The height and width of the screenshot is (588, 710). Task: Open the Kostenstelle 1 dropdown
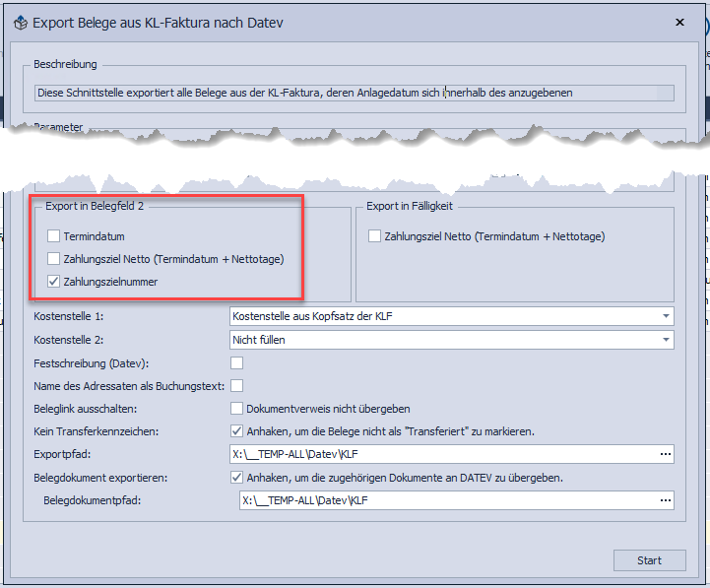[x=666, y=316]
